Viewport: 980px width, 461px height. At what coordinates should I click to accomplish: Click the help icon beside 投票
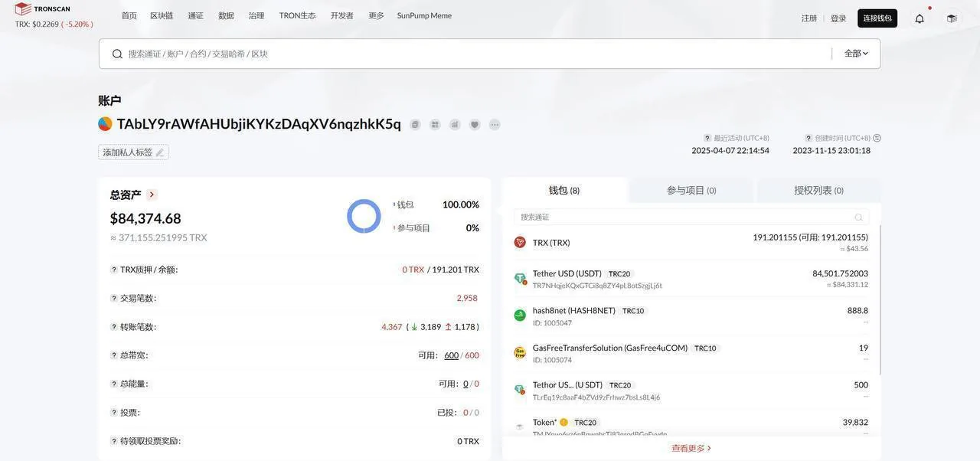(x=114, y=413)
